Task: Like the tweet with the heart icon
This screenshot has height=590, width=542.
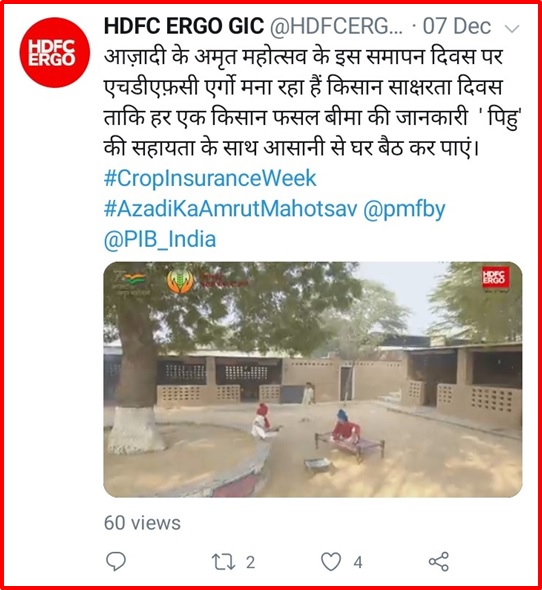Action: click(x=331, y=562)
